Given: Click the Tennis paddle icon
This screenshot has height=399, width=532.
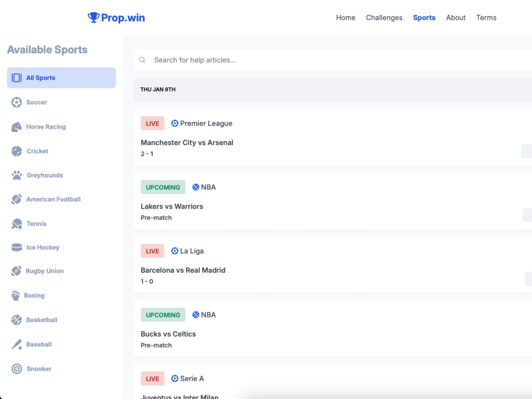Looking at the screenshot, I should (x=16, y=223).
